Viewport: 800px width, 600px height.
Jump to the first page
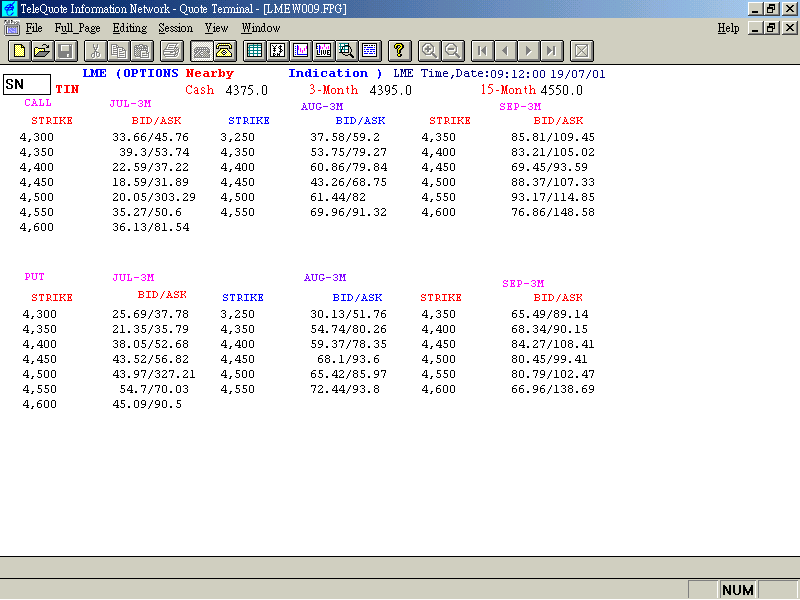[482, 51]
